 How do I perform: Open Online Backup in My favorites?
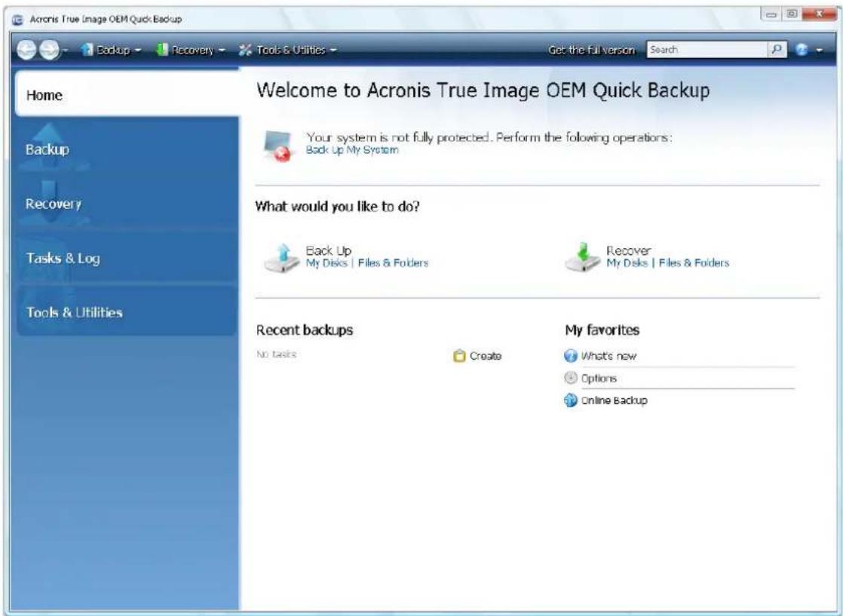(615, 400)
